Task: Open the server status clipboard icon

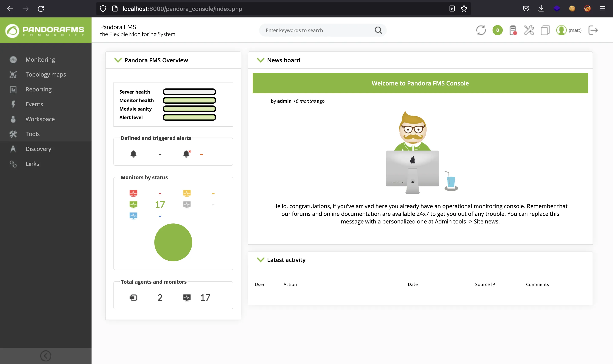Action: coord(513,30)
